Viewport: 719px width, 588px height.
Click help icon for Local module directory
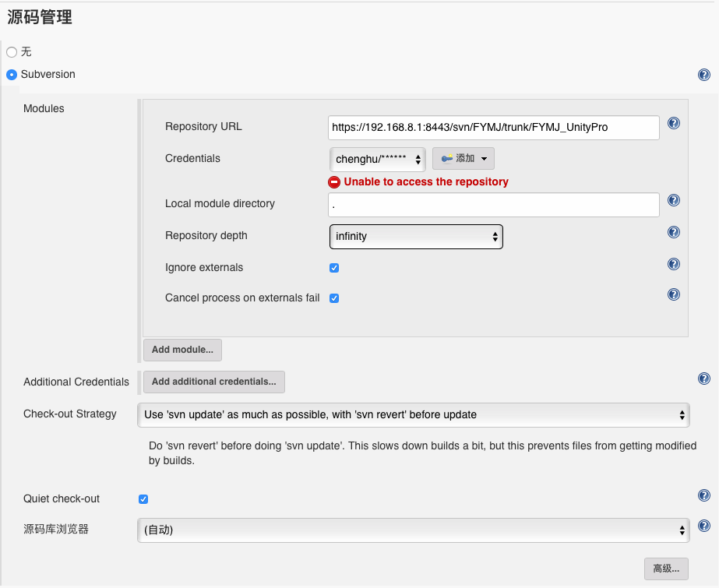click(674, 200)
